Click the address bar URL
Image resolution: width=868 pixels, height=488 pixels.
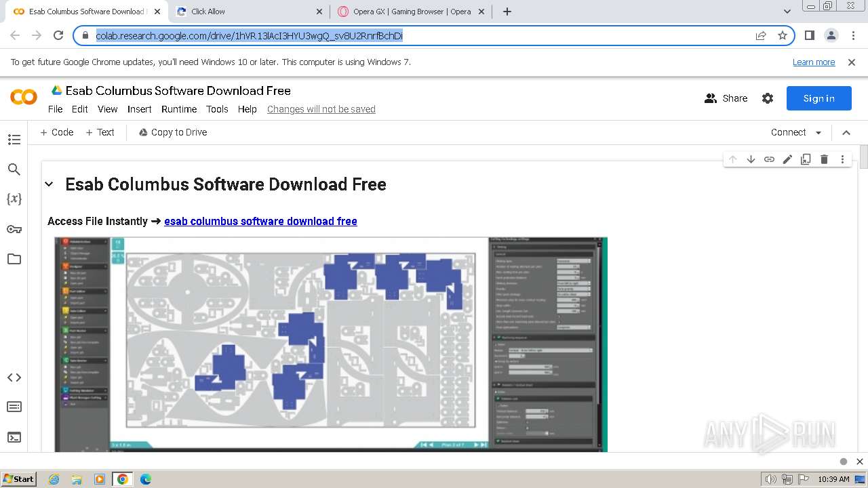pos(249,35)
